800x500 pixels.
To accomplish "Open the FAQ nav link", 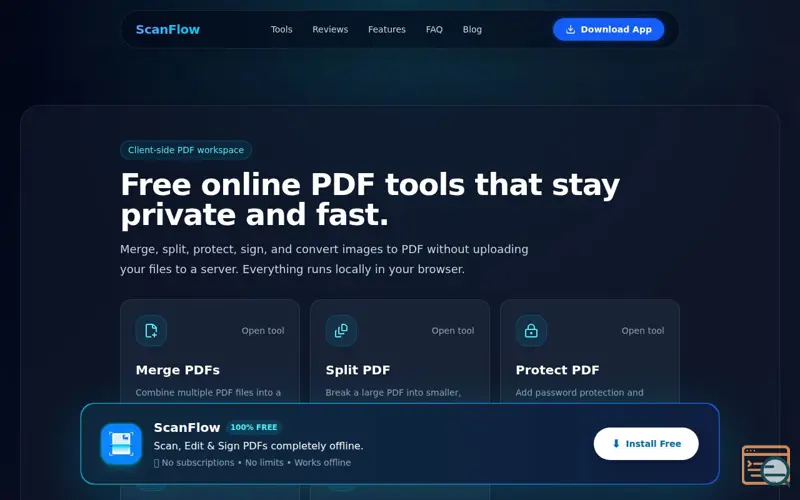I will pyautogui.click(x=434, y=30).
